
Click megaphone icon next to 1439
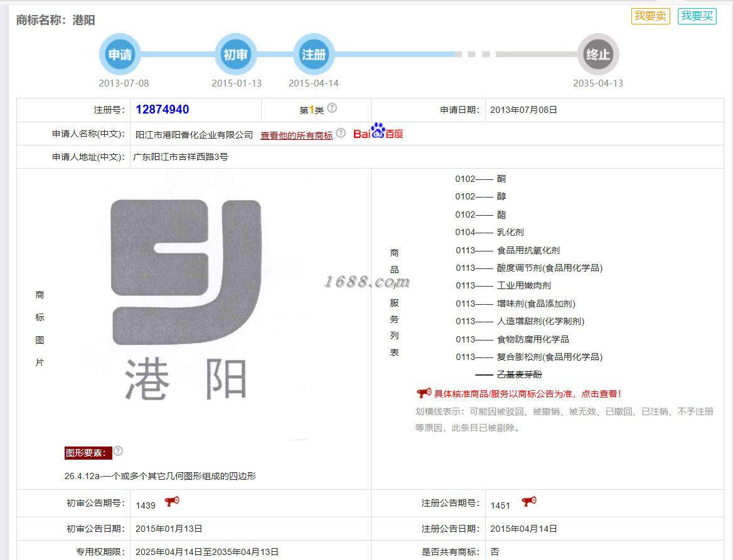(171, 502)
